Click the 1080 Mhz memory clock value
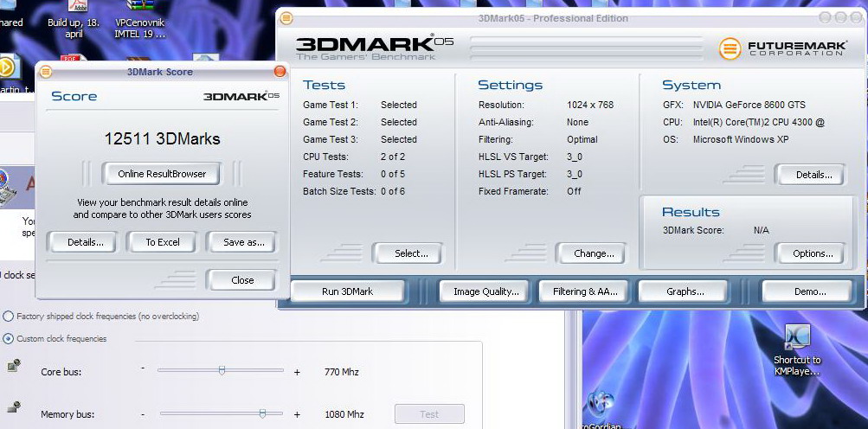This screenshot has height=429, width=868. point(344,414)
